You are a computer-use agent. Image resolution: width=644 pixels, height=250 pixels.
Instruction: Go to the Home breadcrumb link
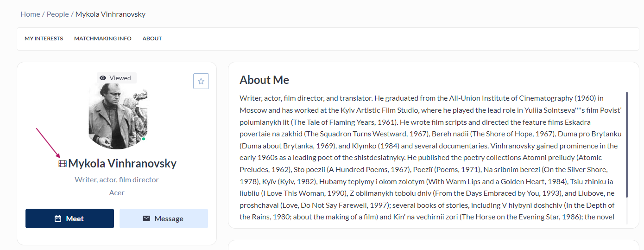coord(30,14)
